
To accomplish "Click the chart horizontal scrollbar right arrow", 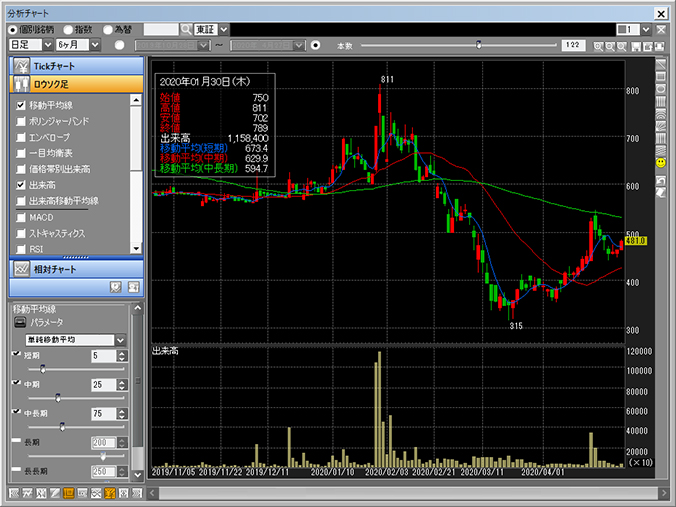I will [x=663, y=493].
